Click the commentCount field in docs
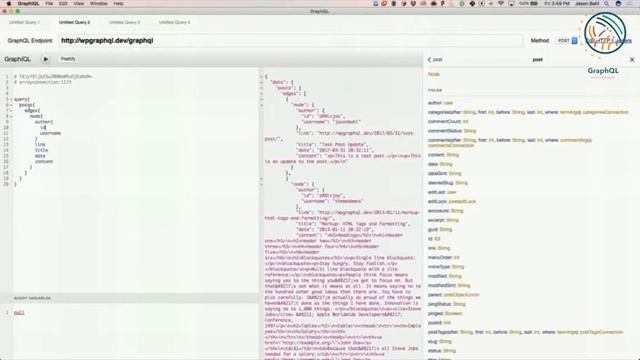This screenshot has height=360, width=640. coord(444,121)
